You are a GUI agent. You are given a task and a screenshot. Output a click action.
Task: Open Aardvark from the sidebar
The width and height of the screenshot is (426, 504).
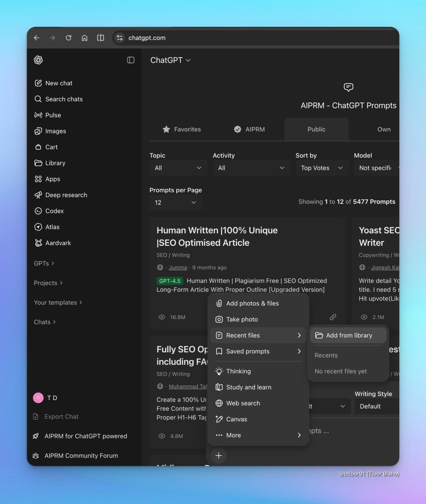[x=58, y=243]
